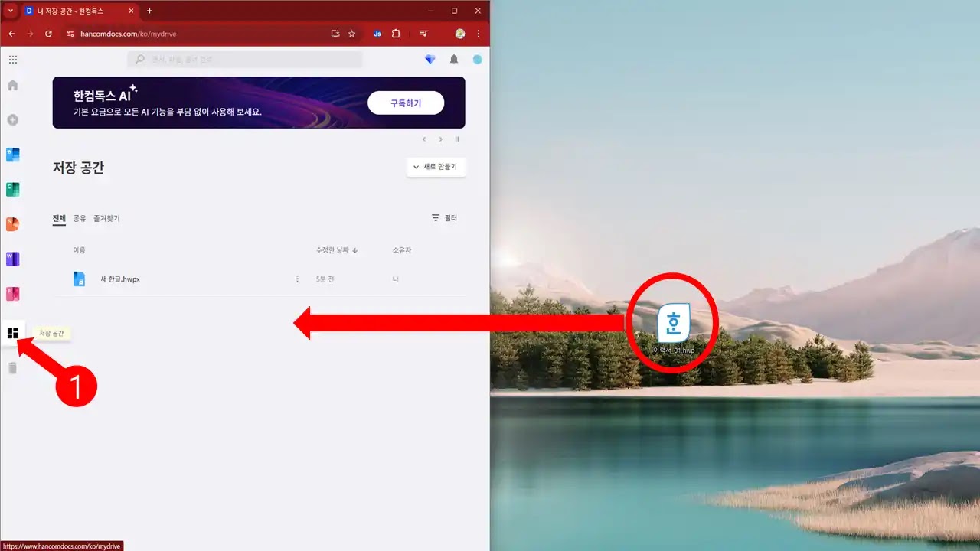Screen dimensions: 980x551
Task: Open the round profile avatar in Hancomdocs header
Action: coord(477,60)
